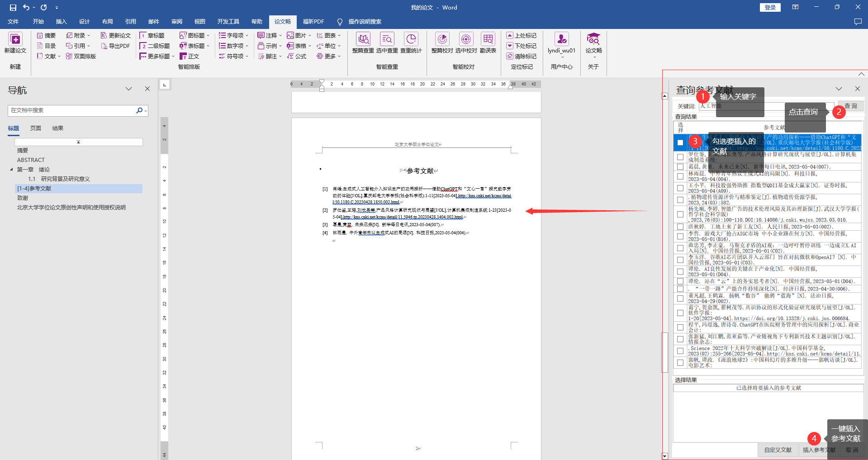Save the document with the save icon
This screenshot has width=868, height=460.
click(x=13, y=7)
